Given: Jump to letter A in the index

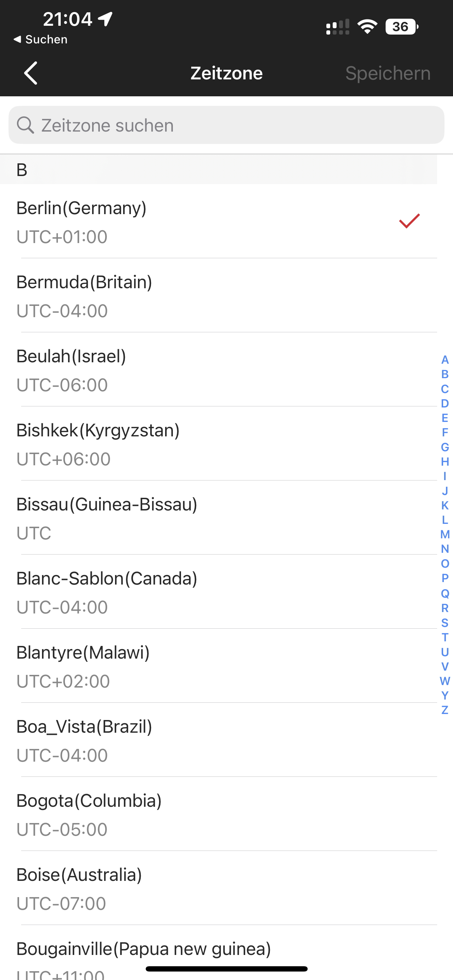Looking at the screenshot, I should pos(445,359).
